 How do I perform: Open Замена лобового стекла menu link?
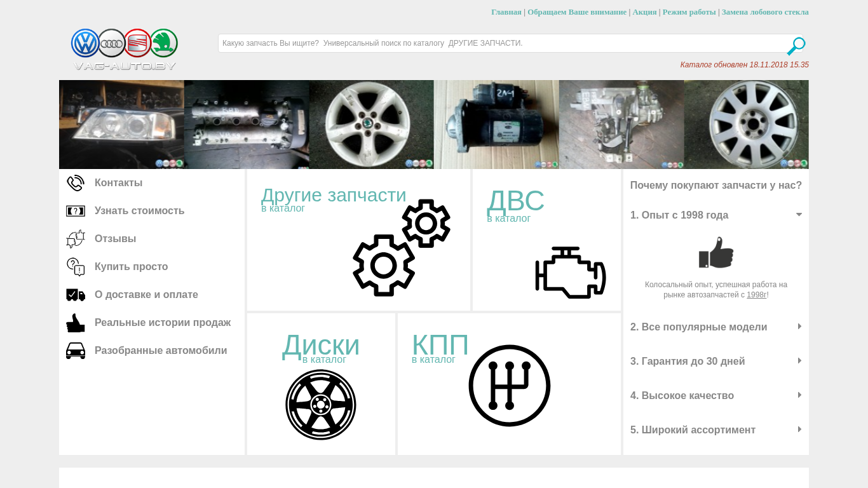(765, 12)
